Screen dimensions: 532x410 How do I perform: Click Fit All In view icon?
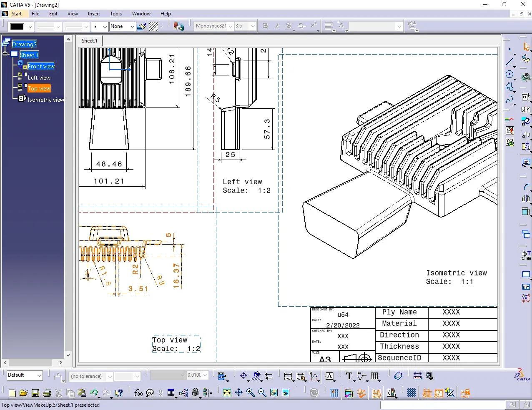(x=227, y=393)
